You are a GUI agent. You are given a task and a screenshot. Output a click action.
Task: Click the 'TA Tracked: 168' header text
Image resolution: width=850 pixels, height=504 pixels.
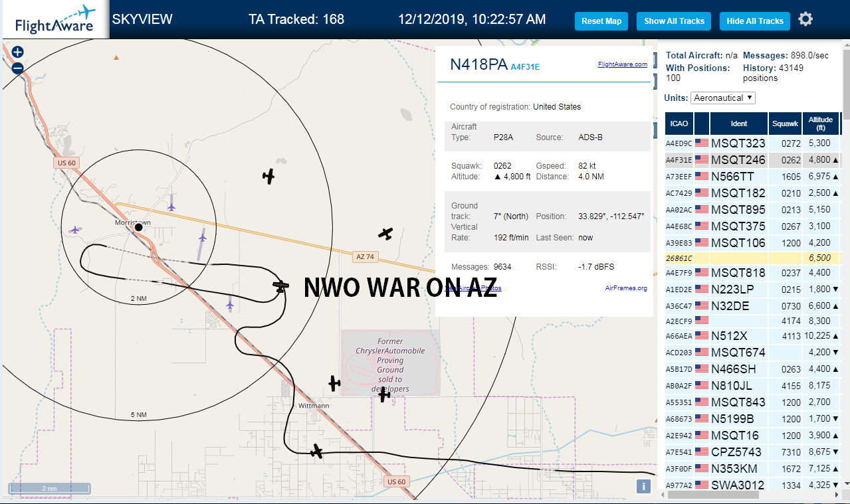(x=296, y=19)
